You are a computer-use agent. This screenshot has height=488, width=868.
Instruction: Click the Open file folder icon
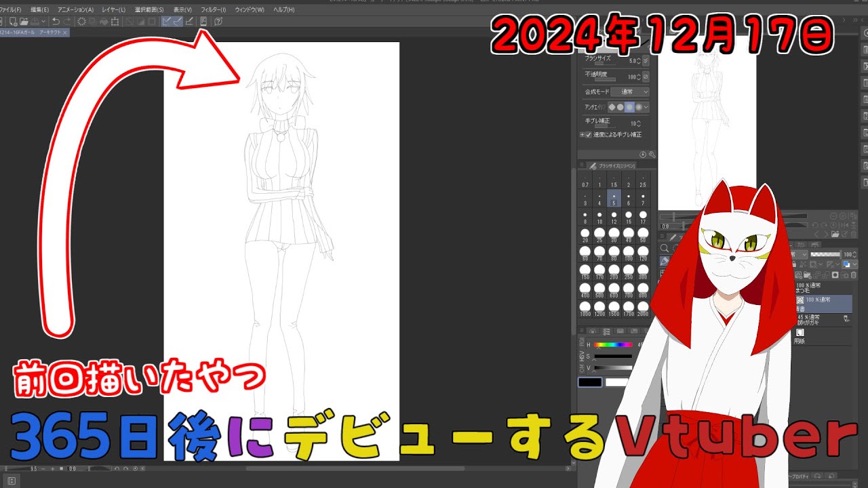pyautogui.click(x=24, y=21)
